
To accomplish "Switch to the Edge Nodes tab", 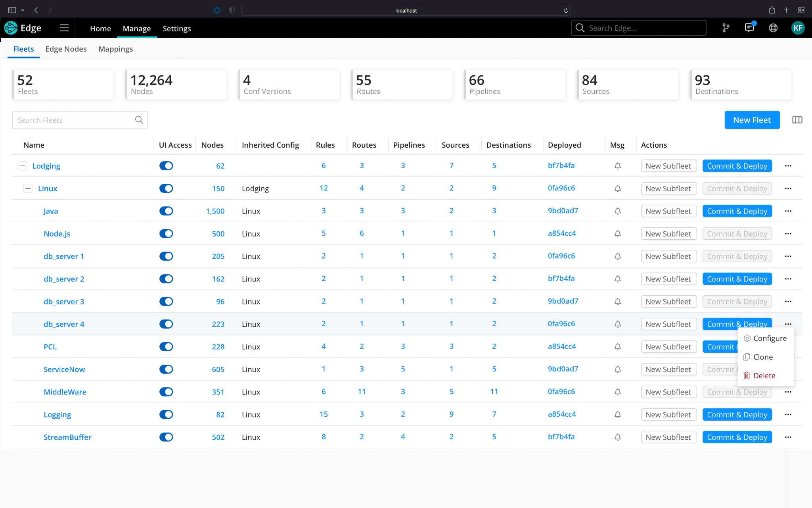I will click(66, 49).
